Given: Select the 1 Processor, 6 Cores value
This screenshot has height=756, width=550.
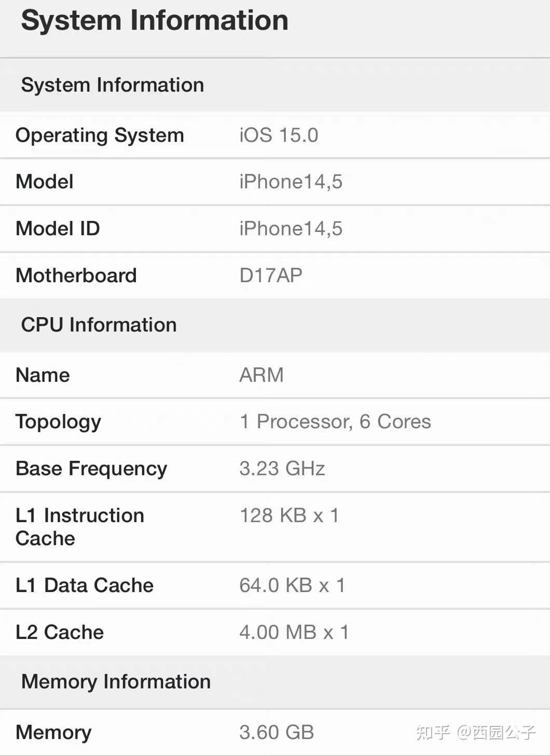Looking at the screenshot, I should [335, 422].
